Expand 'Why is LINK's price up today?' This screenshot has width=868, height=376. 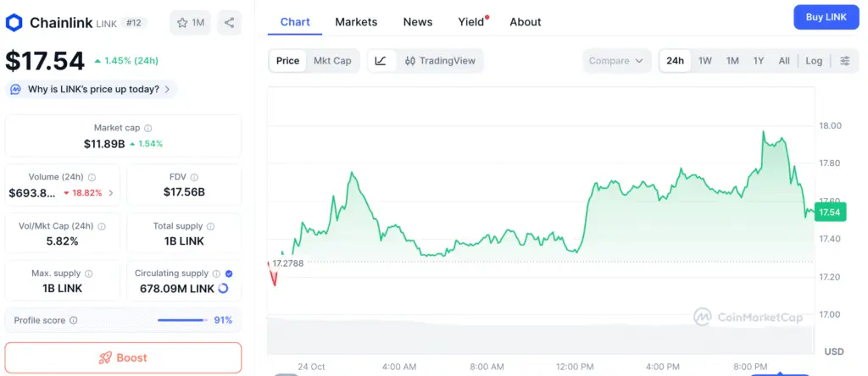point(92,89)
